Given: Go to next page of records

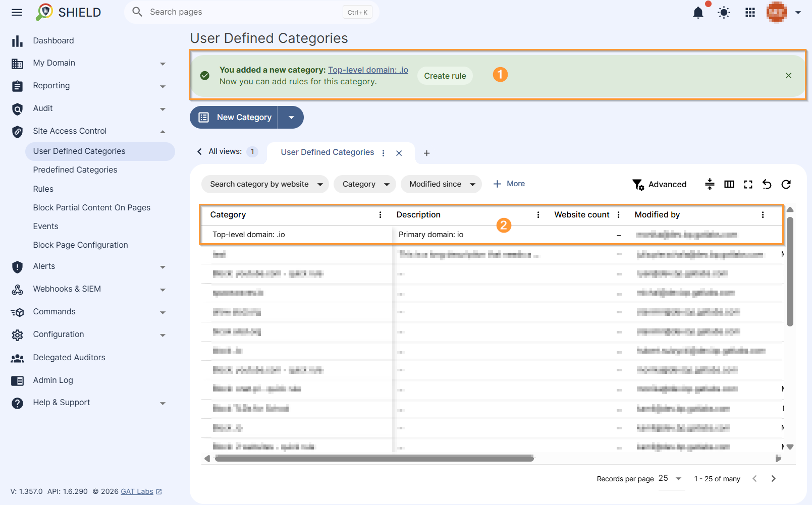Looking at the screenshot, I should click(x=773, y=479).
